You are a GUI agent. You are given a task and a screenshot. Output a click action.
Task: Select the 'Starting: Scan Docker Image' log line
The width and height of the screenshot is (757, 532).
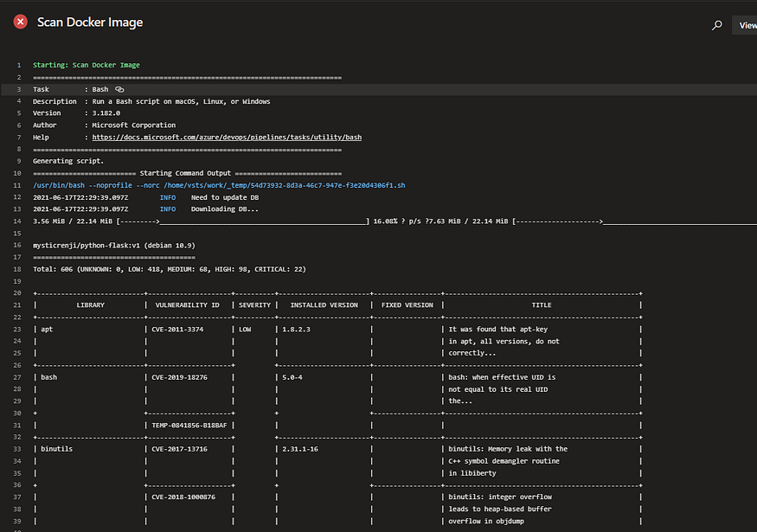(x=86, y=65)
